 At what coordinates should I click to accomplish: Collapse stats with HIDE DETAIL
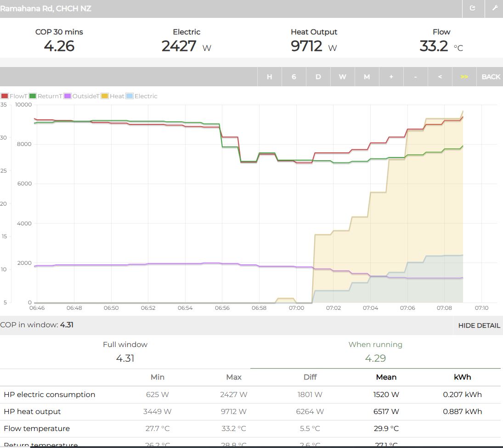click(x=479, y=325)
